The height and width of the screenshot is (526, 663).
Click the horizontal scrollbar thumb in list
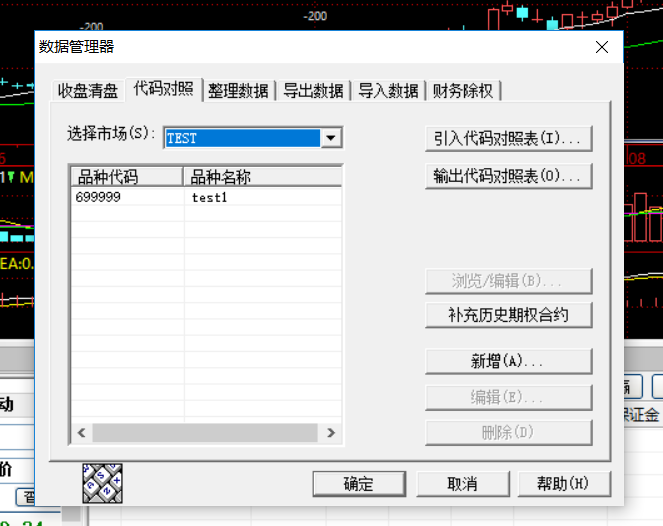tap(205, 433)
